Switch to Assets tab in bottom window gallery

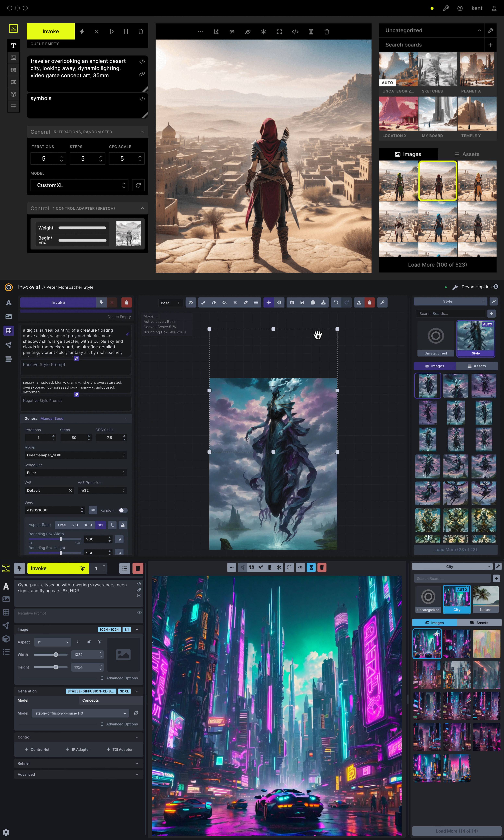[479, 623]
